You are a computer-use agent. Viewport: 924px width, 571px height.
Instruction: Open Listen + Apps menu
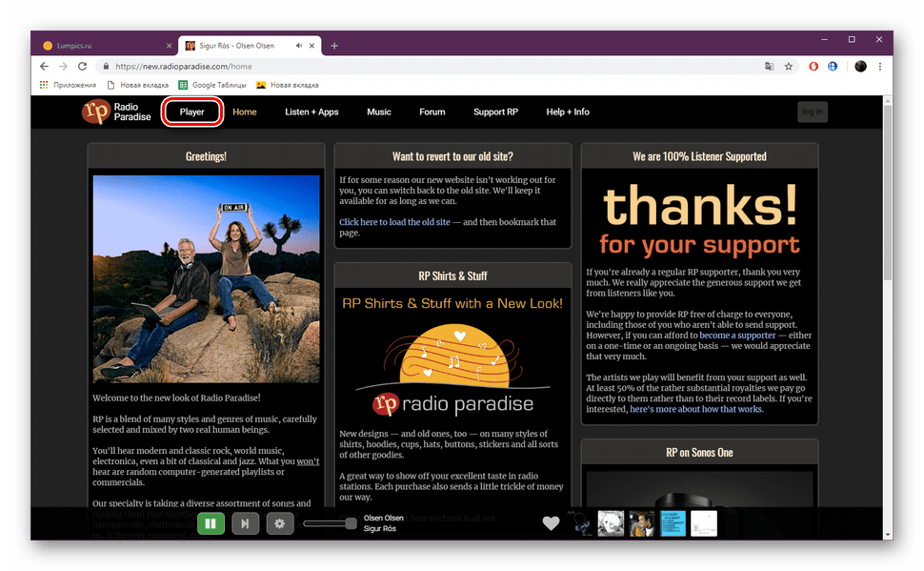(311, 112)
